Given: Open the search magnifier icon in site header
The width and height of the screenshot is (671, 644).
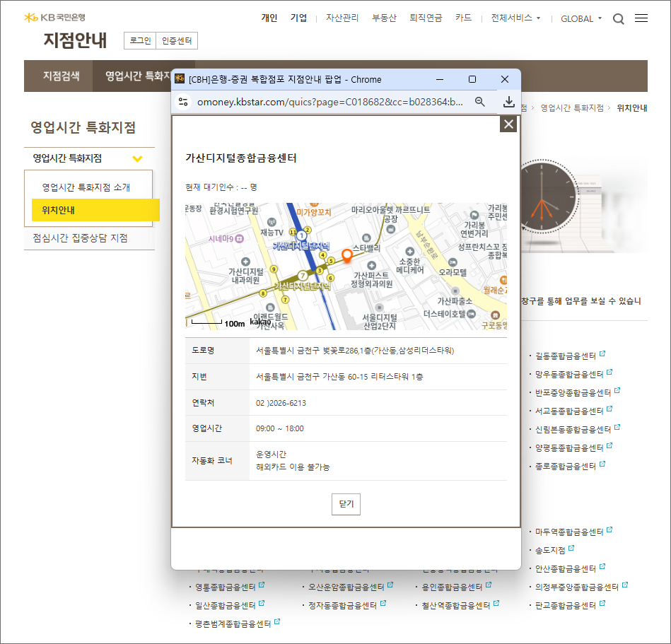Looking at the screenshot, I should point(618,19).
